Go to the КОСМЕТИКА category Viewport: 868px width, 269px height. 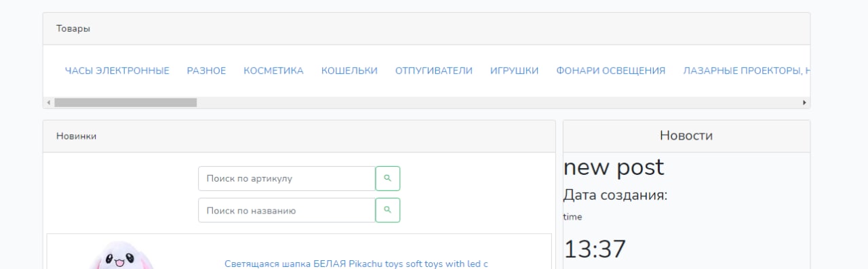point(273,70)
